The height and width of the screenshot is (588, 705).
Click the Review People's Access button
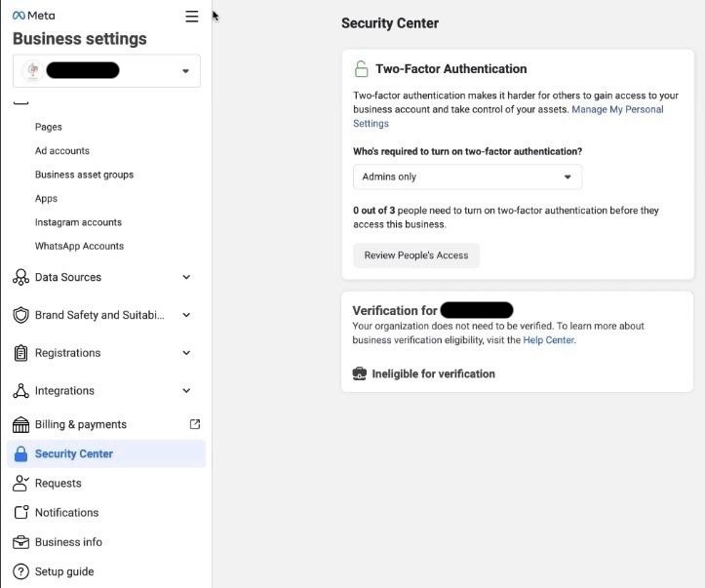[416, 255]
